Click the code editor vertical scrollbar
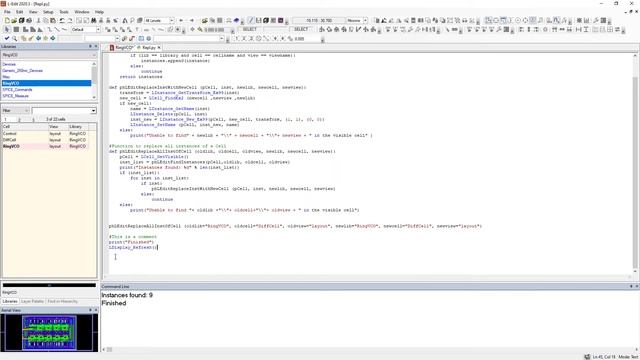 pyautogui.click(x=635, y=163)
